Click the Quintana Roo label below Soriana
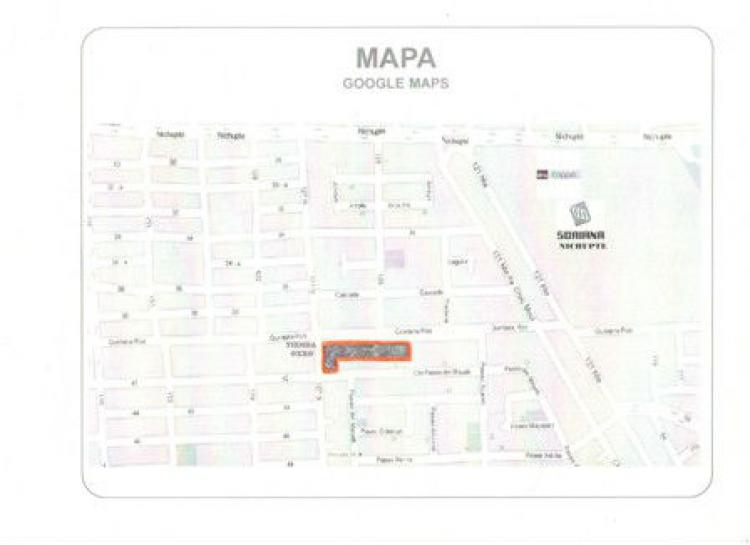Image resolution: width=750 pixels, height=545 pixels. tap(614, 331)
